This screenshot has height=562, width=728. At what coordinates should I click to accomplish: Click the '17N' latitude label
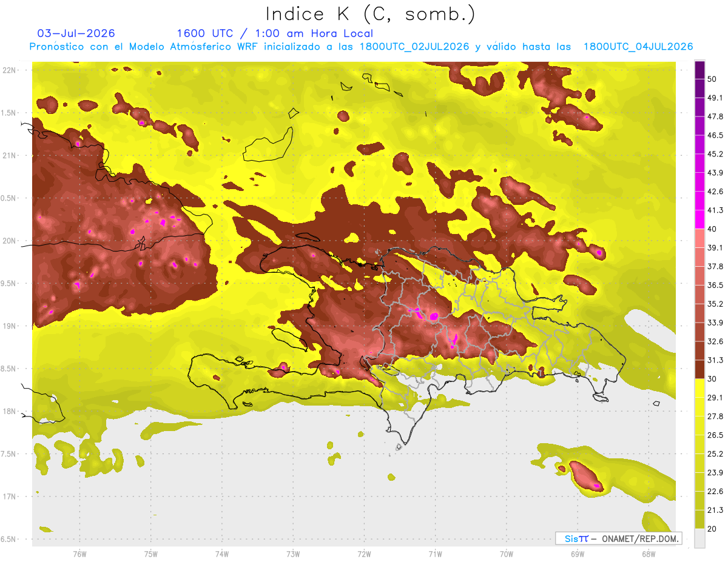(x=10, y=497)
